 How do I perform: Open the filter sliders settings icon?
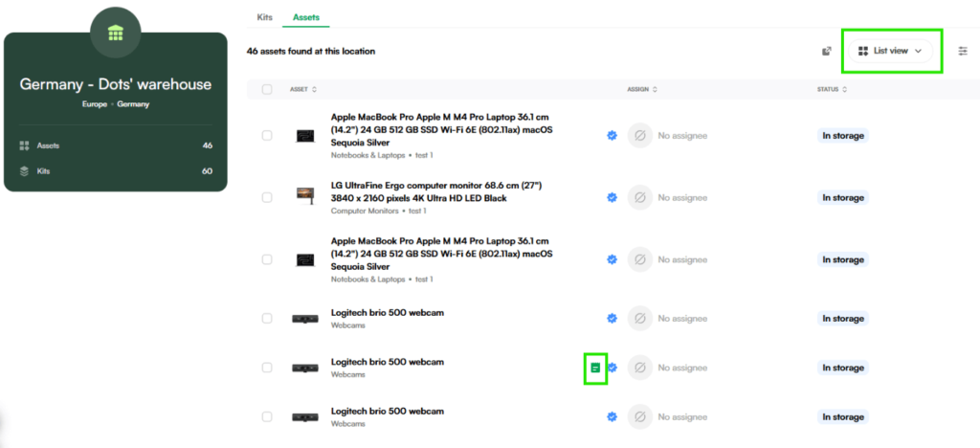(963, 52)
